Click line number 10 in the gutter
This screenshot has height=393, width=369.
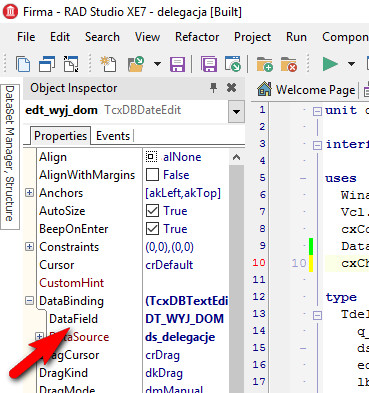coord(259,263)
